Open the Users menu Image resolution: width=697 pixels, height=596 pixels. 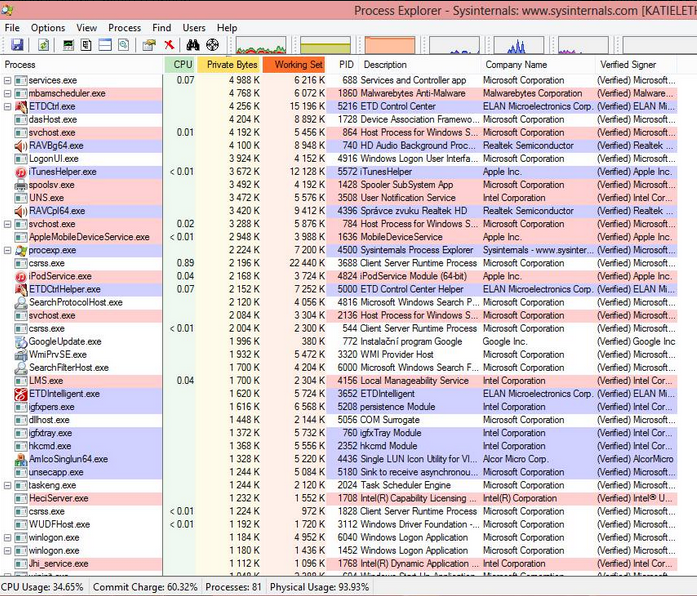coord(194,28)
